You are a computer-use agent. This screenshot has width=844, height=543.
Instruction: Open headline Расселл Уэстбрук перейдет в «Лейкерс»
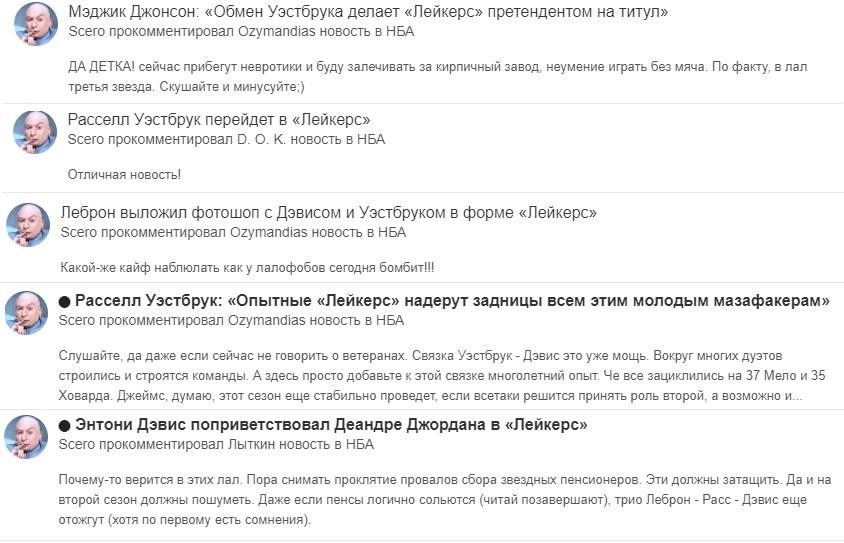pyautogui.click(x=219, y=119)
